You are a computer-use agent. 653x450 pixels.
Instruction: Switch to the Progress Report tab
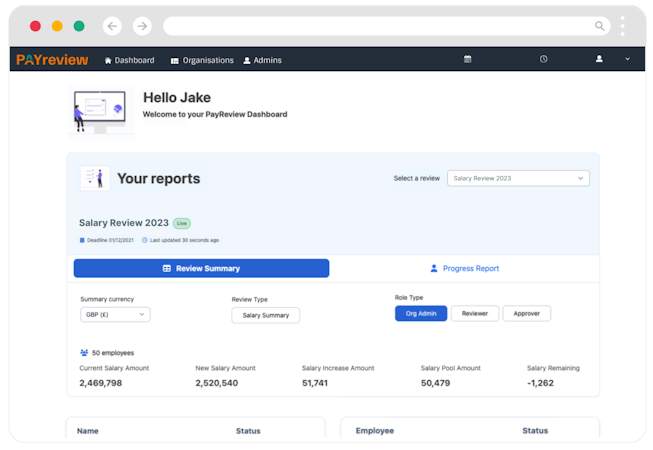(x=464, y=269)
